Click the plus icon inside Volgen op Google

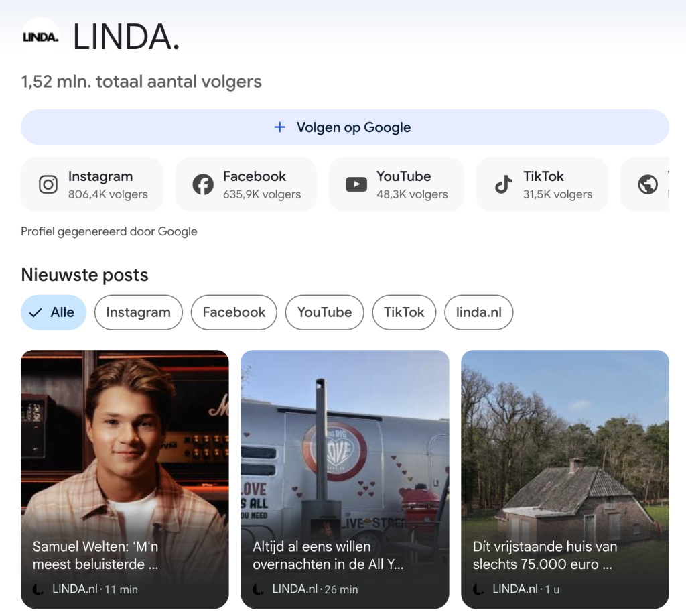(279, 127)
